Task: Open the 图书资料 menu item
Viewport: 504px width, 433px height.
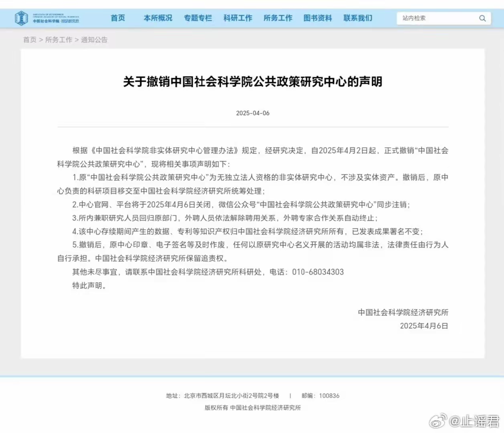Action: tap(318, 18)
